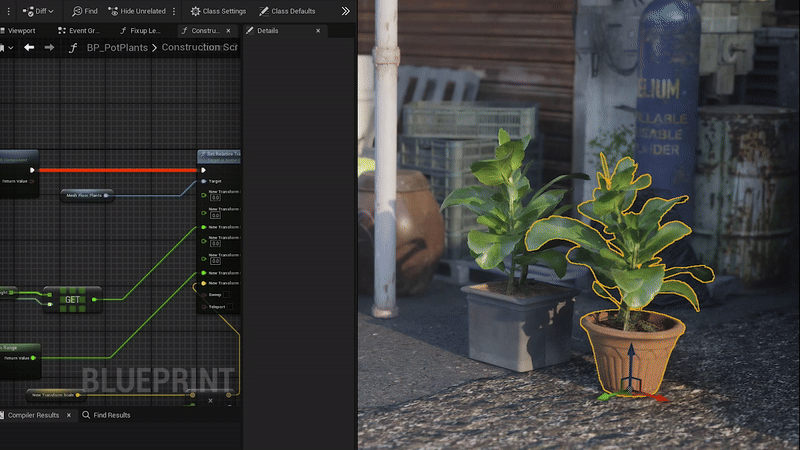Image resolution: width=800 pixels, height=450 pixels.
Task: Click the Find toolbar button
Action: (85, 11)
